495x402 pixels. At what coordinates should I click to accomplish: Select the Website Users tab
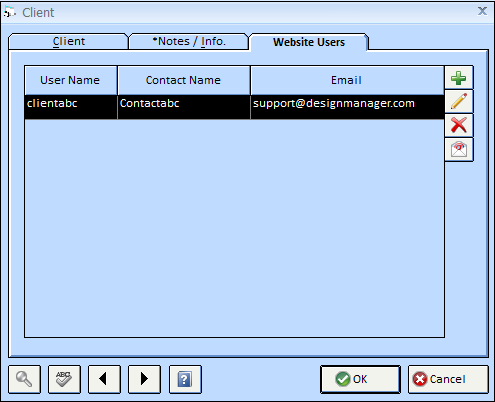(309, 42)
